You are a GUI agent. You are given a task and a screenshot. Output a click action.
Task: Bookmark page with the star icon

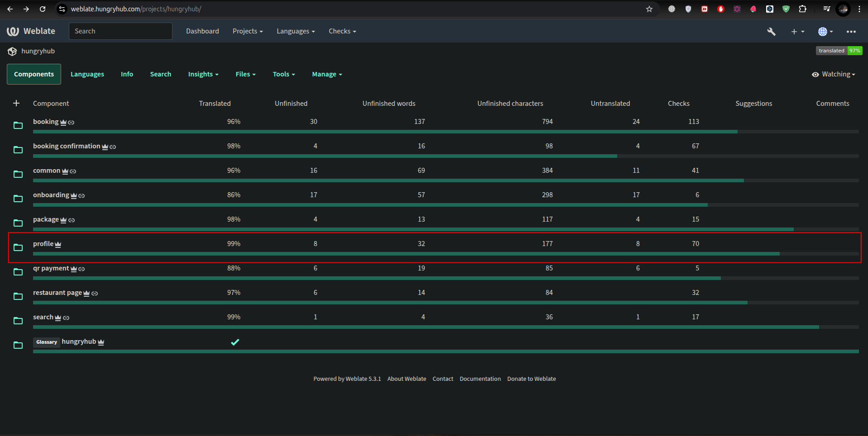tap(649, 9)
